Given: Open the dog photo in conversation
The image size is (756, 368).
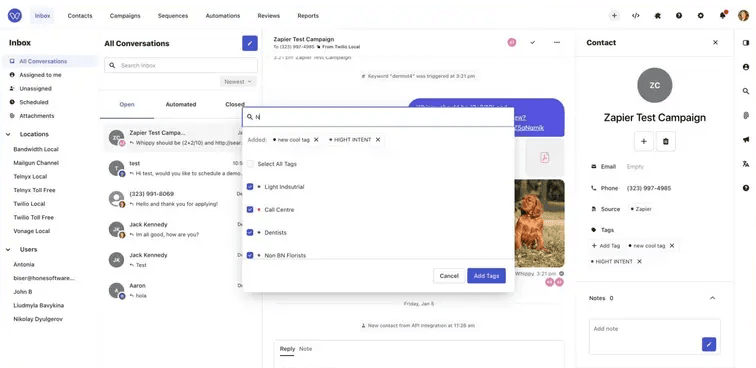Looking at the screenshot, I should pyautogui.click(x=539, y=223).
